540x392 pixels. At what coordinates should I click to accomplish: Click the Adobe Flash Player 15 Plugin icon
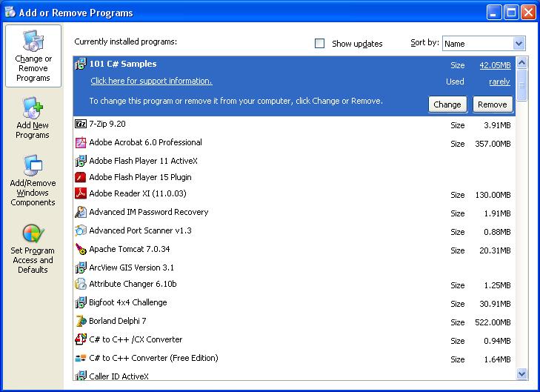pyautogui.click(x=81, y=177)
